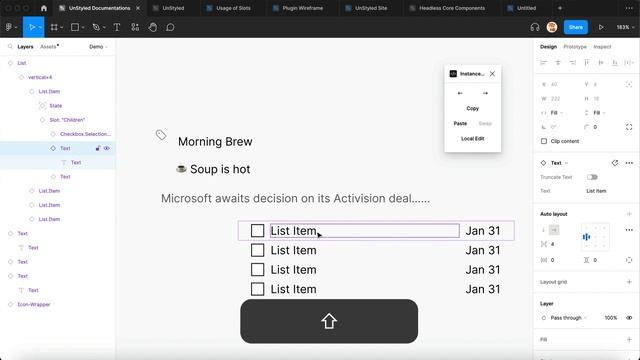Viewport: 640px width, 360px height.
Task: Select the Text tool
Action: click(117, 27)
